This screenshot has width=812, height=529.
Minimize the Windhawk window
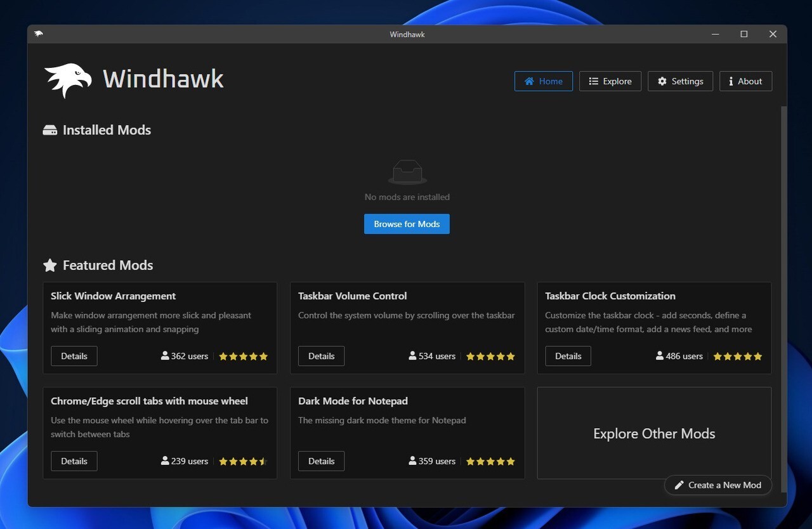(716, 34)
